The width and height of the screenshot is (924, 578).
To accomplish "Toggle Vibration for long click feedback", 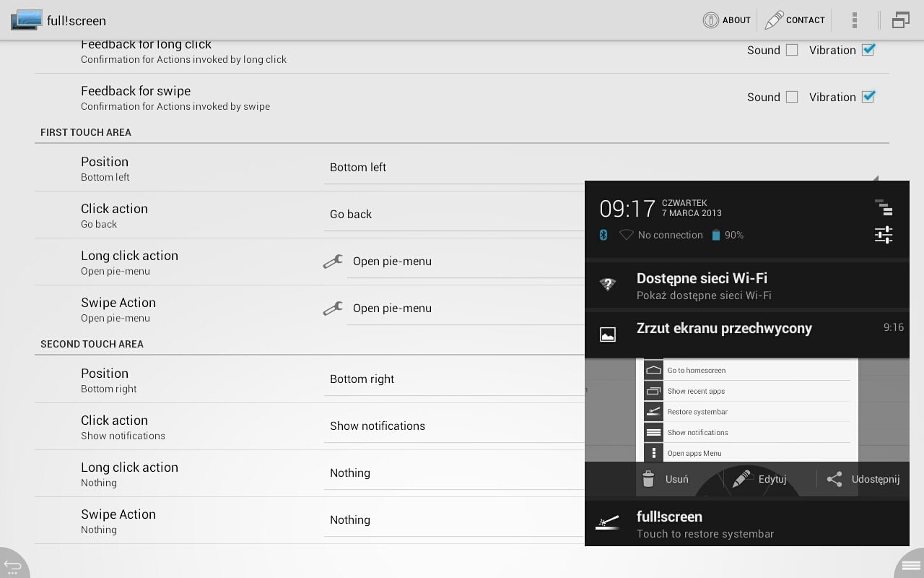I will (868, 50).
